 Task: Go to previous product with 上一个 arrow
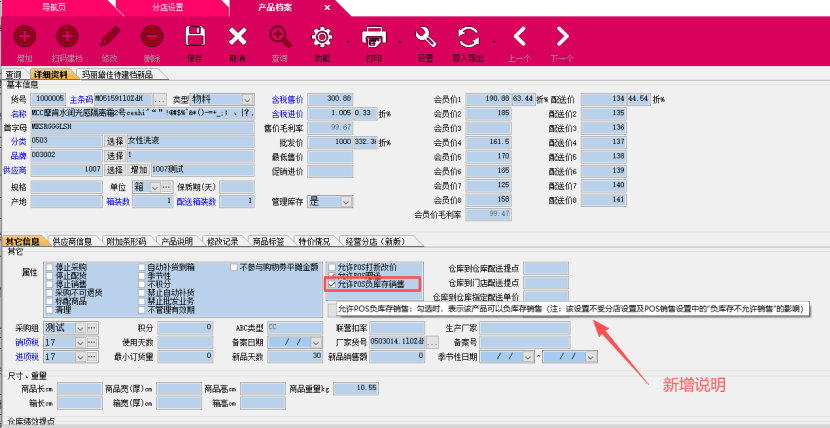(520, 37)
